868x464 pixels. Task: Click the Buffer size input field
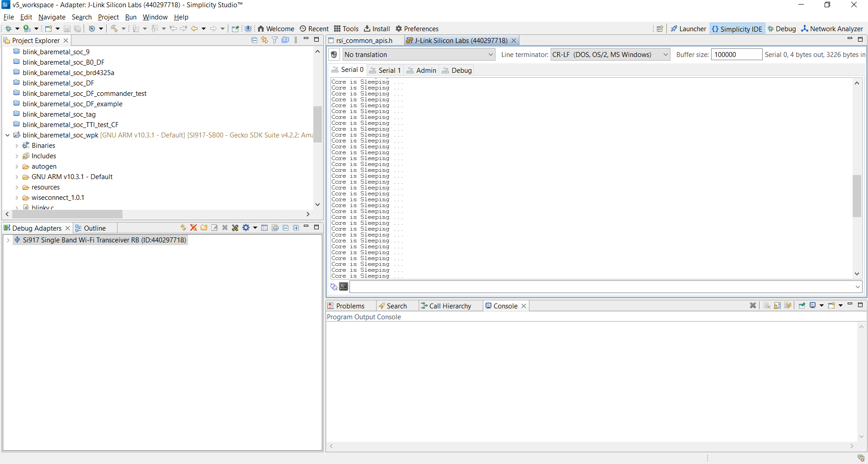coord(736,55)
